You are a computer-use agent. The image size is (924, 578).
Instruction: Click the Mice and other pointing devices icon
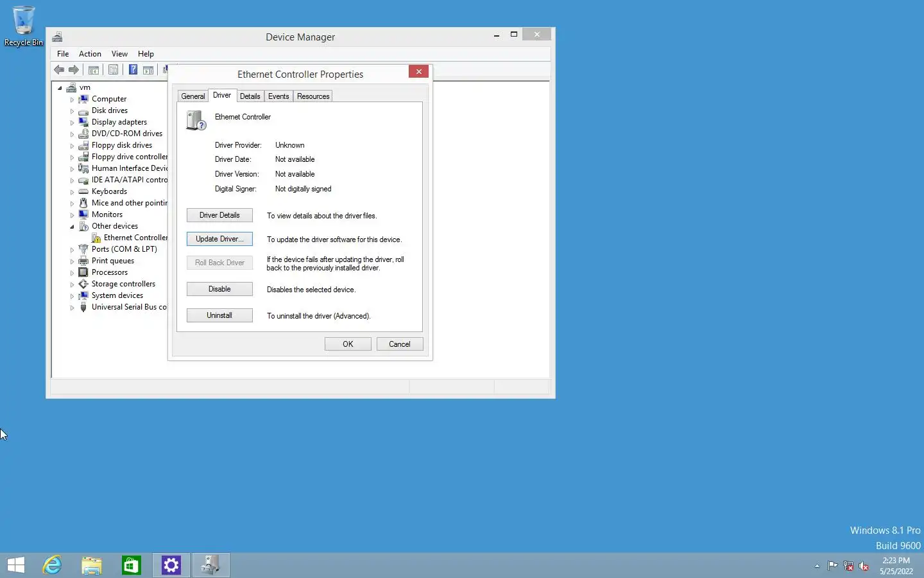pyautogui.click(x=83, y=203)
